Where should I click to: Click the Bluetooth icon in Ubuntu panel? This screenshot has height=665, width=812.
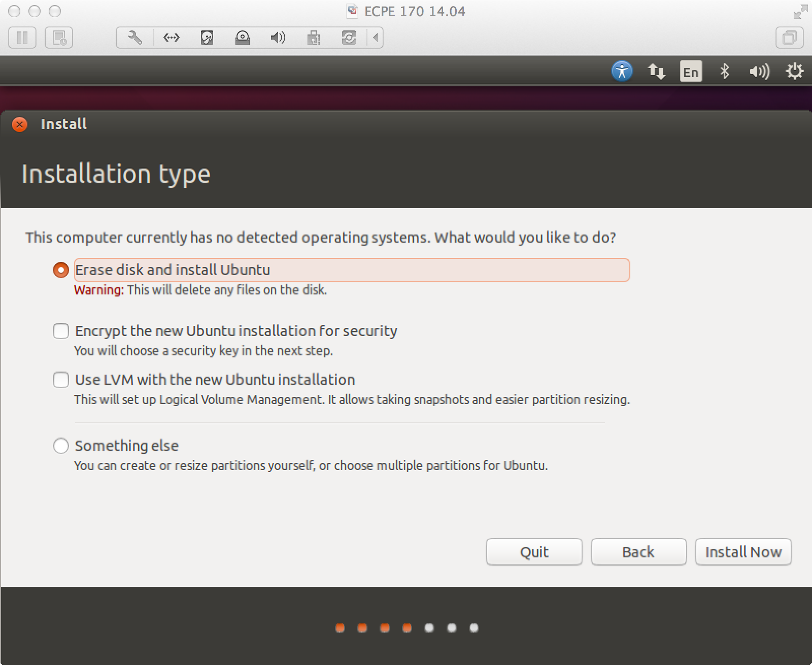pos(725,72)
